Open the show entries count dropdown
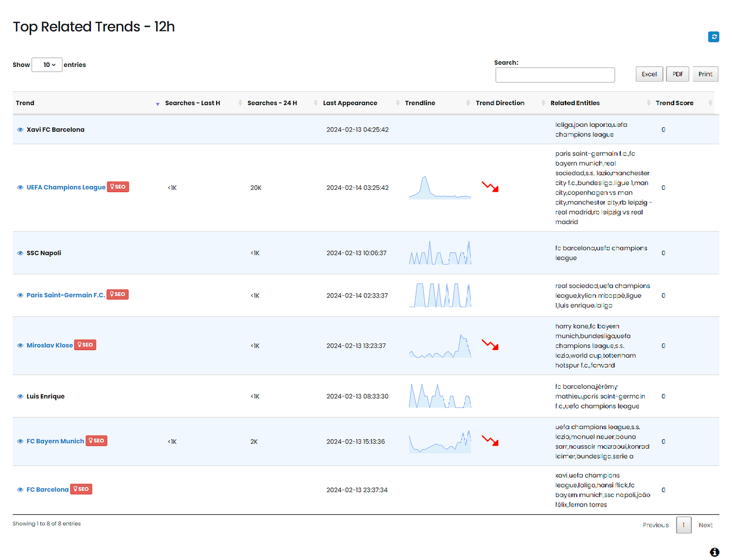The image size is (733, 560). coord(47,65)
